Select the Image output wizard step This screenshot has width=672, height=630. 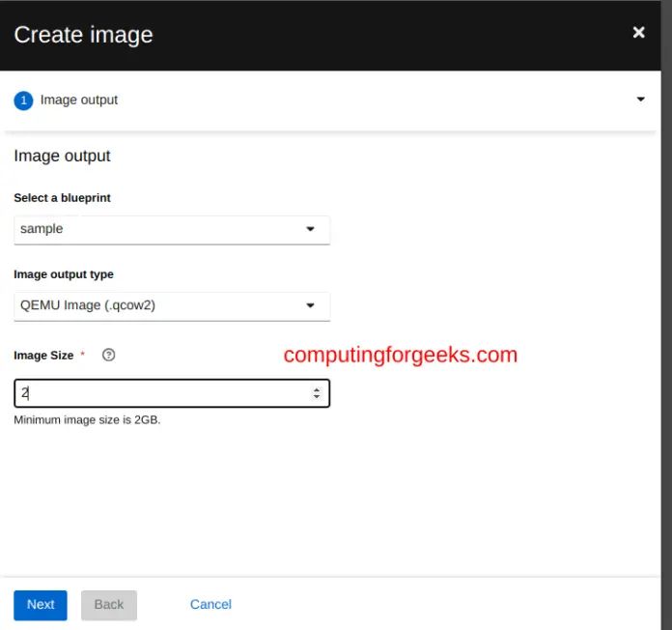tap(79, 100)
